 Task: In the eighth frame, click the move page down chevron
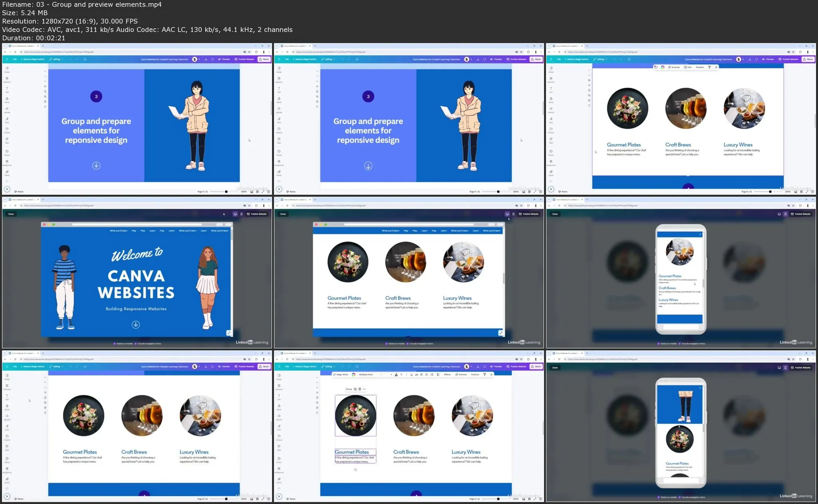coord(317,382)
